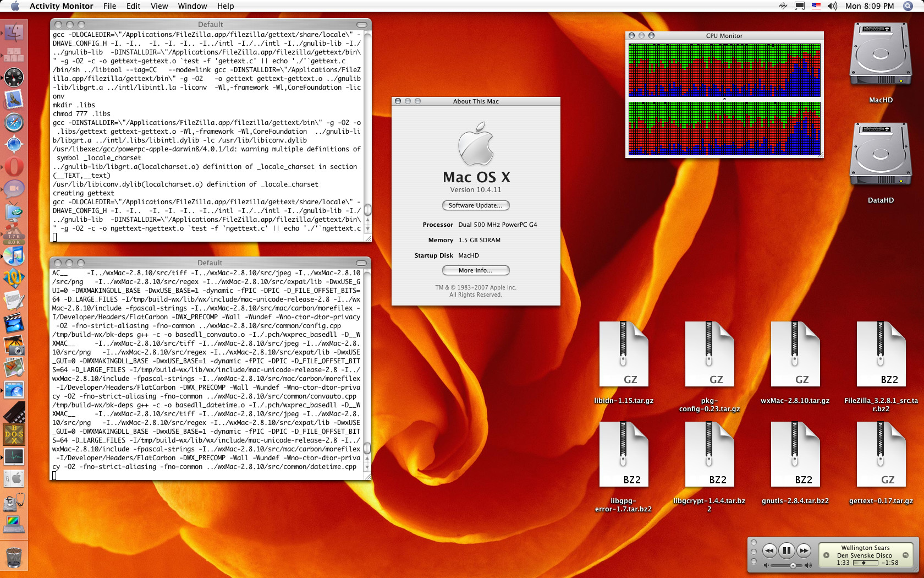Skip to next track in iTunes

[x=804, y=550]
